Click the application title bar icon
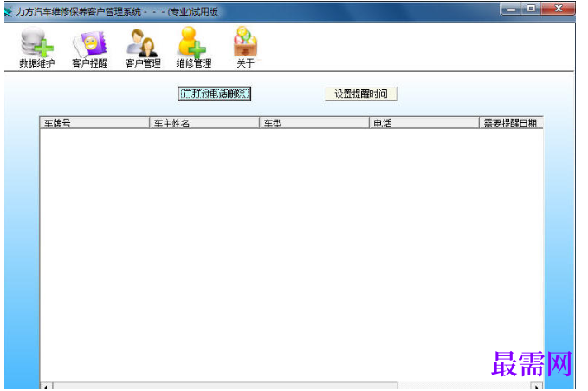 click(9, 11)
